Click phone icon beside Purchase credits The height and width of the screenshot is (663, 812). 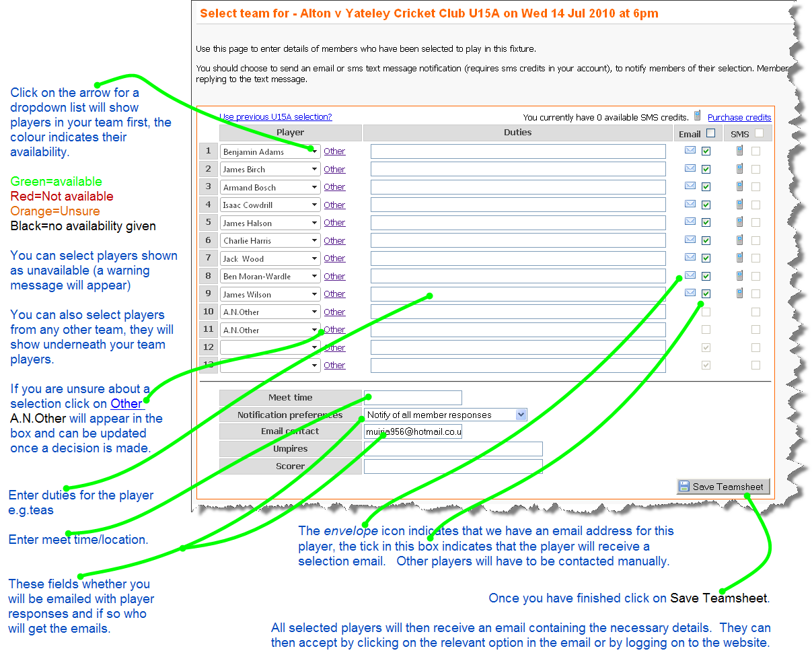coord(698,116)
